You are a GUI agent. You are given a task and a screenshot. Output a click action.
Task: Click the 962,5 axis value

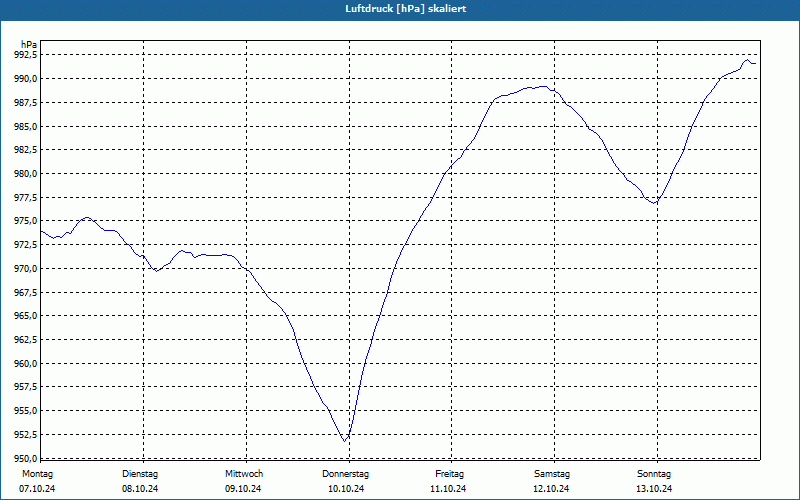pos(26,340)
